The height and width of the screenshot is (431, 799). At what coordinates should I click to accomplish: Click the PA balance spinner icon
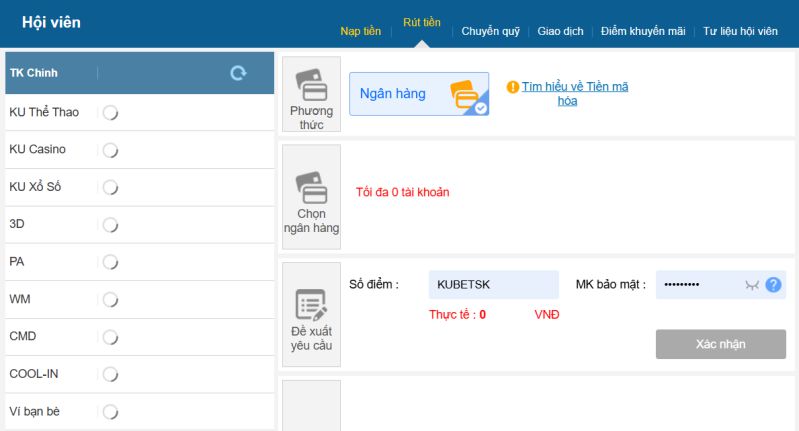pos(111,262)
